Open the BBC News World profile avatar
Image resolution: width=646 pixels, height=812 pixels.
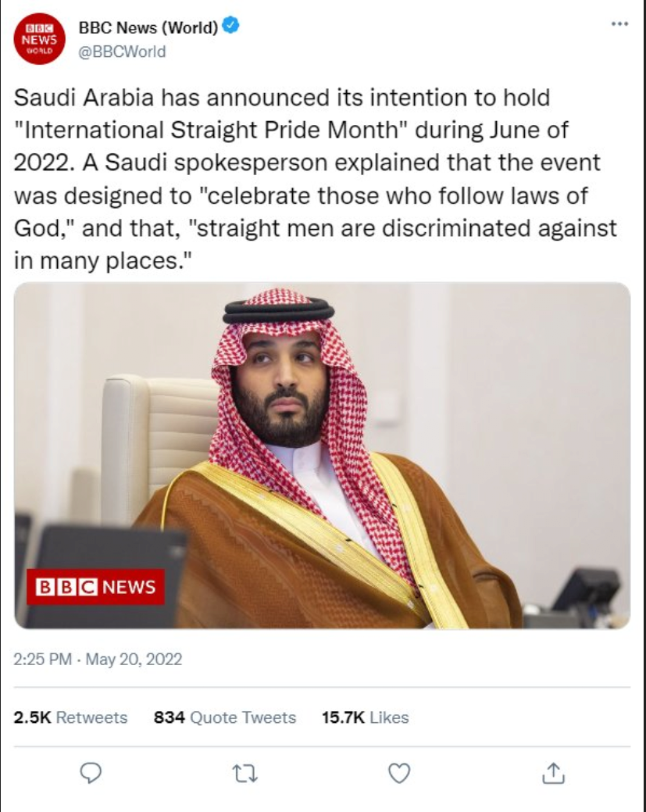(x=39, y=39)
